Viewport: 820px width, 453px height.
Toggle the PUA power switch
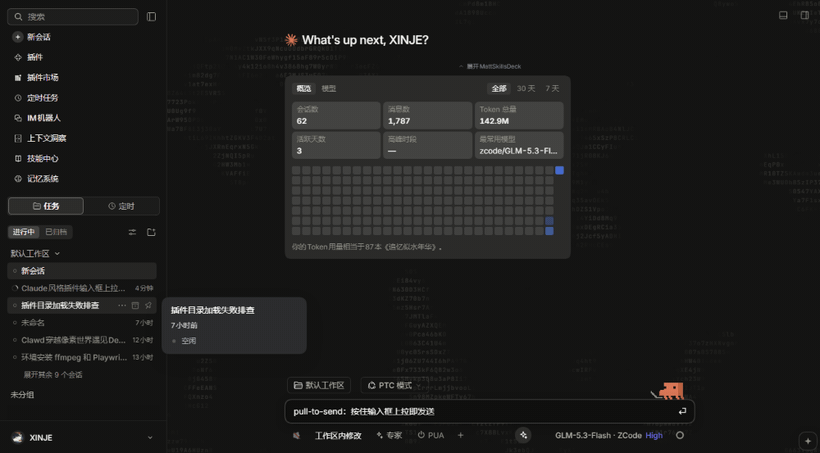(x=430, y=435)
